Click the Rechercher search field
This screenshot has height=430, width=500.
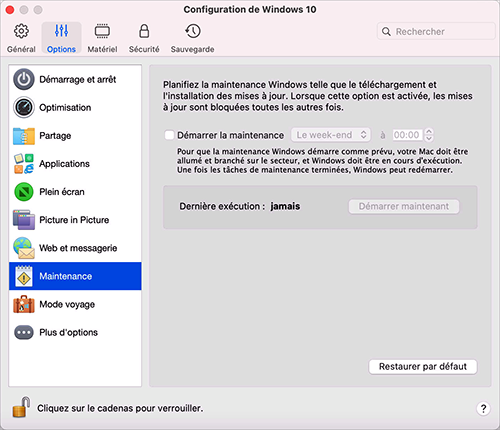436,32
